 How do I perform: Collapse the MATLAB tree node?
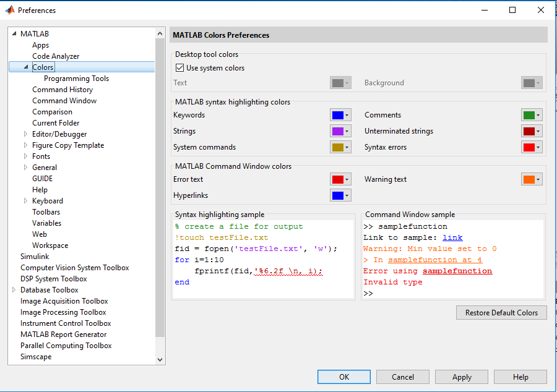(14, 34)
